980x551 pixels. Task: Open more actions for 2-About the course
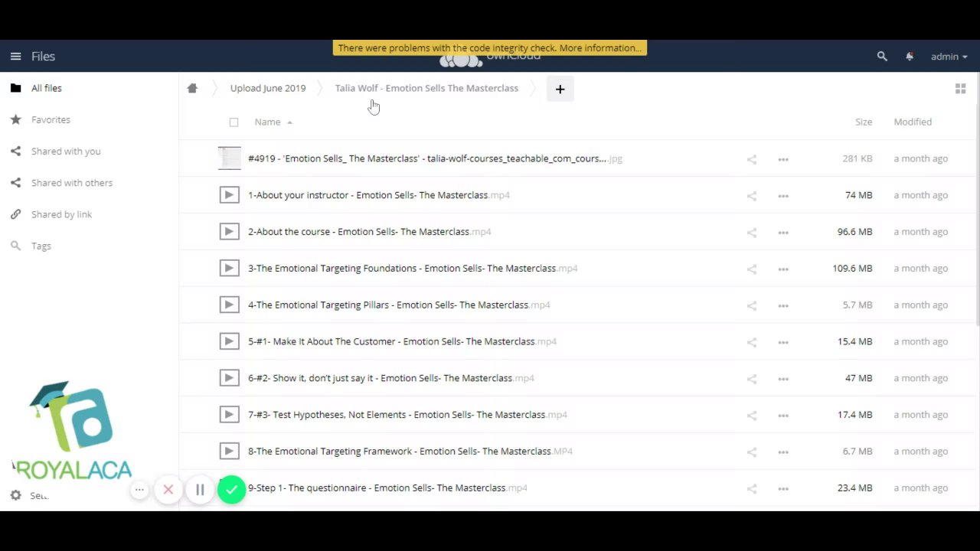tap(783, 233)
